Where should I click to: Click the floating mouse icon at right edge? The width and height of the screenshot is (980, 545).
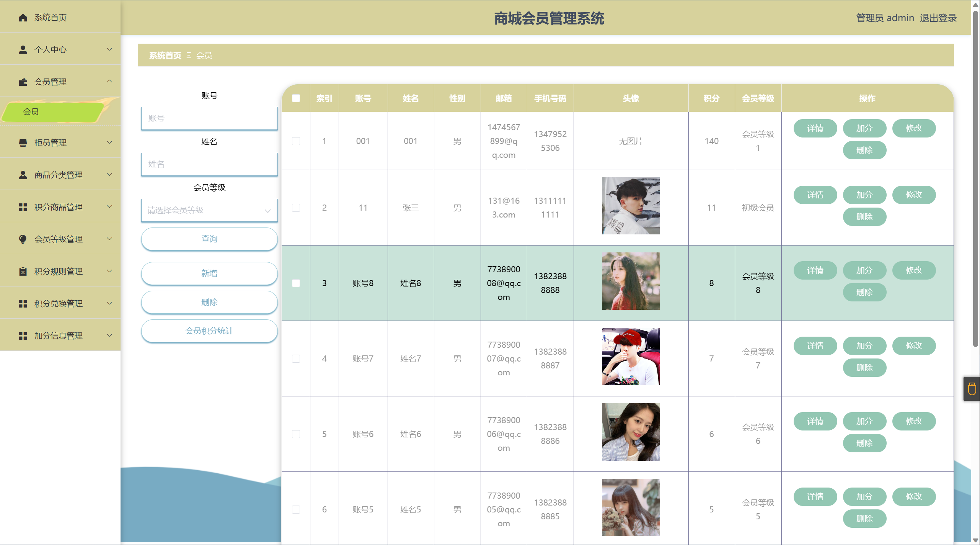(972, 389)
